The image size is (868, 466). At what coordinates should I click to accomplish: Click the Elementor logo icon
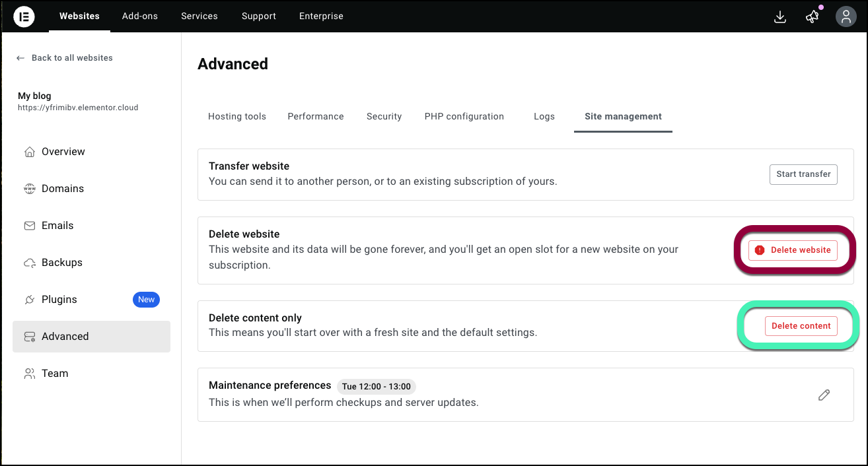[x=24, y=17]
